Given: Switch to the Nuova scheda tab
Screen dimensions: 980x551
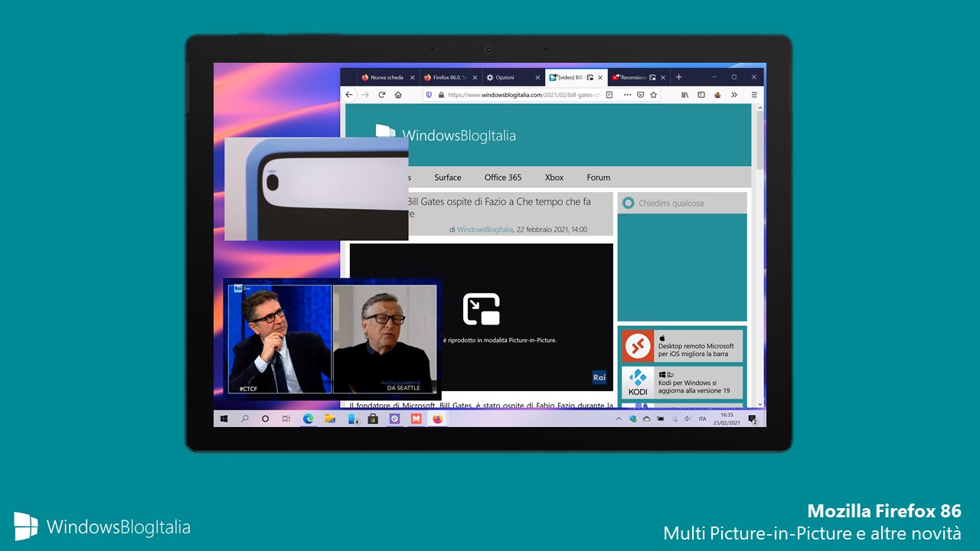Looking at the screenshot, I should (x=388, y=77).
